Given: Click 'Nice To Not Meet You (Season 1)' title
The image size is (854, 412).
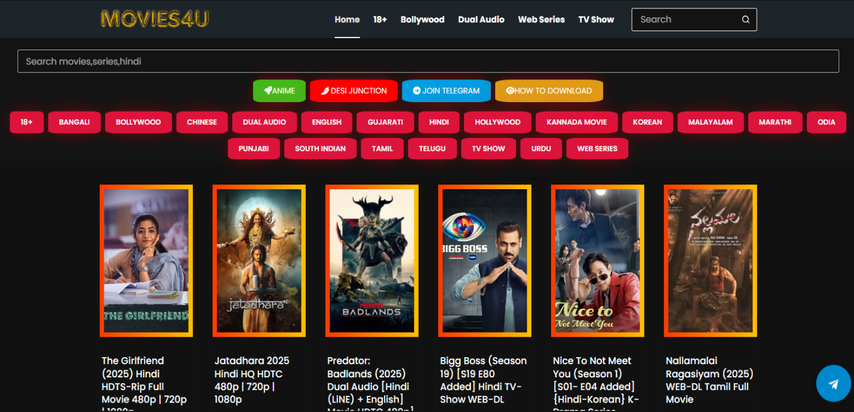Looking at the screenshot, I should [594, 384].
